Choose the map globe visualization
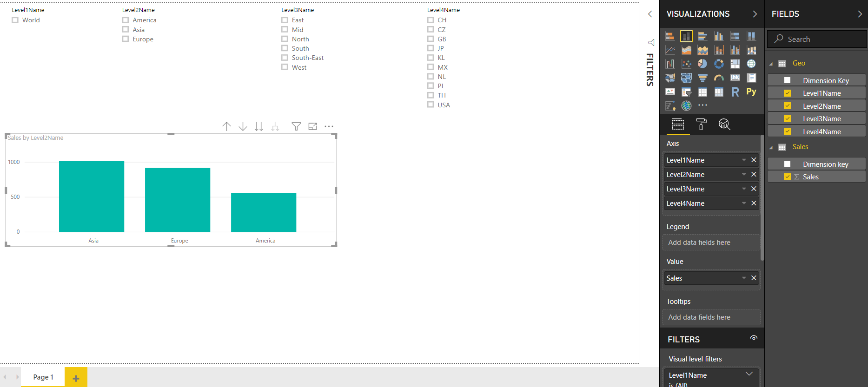868x387 pixels. pyautogui.click(x=751, y=64)
